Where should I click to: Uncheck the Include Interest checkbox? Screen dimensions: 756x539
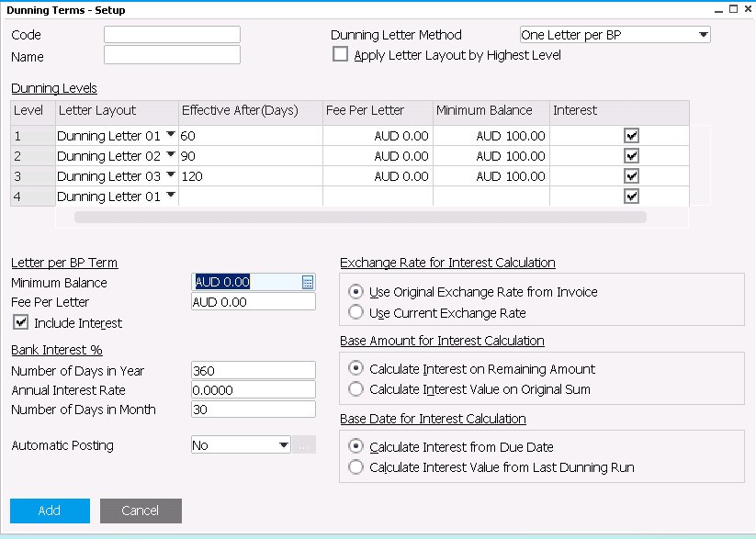[x=21, y=322]
